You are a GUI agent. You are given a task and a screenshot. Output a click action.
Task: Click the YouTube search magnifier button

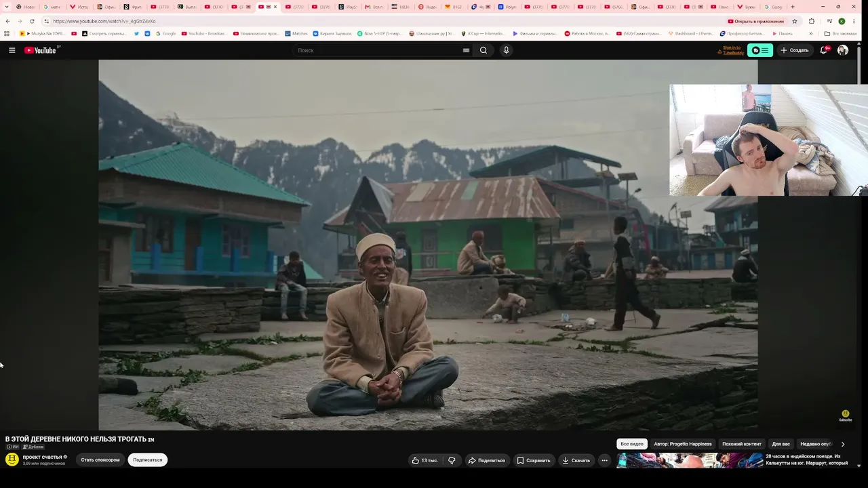click(484, 50)
